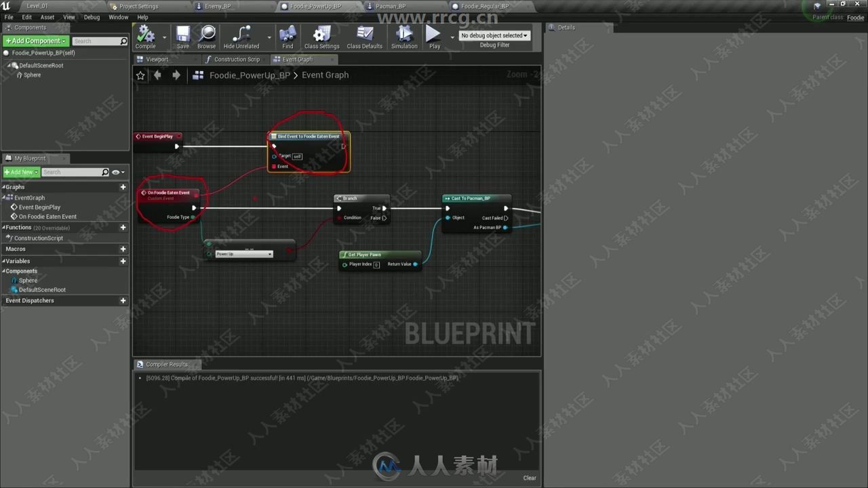Image resolution: width=868 pixels, height=488 pixels.
Task: Compile the blueprint
Action: click(145, 37)
